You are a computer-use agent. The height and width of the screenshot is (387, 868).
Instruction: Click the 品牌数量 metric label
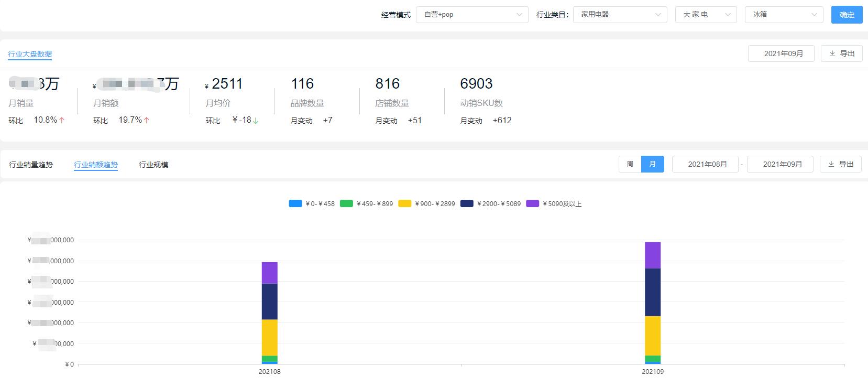coord(307,103)
